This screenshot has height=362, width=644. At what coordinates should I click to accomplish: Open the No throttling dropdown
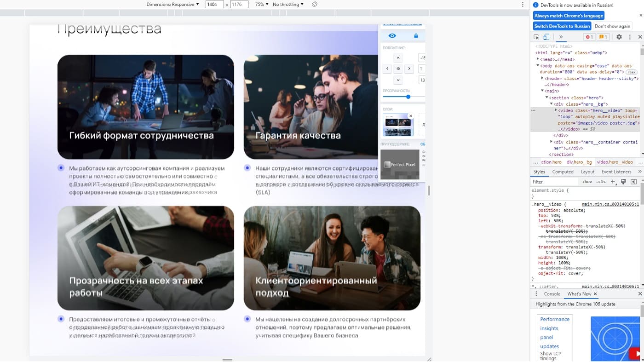(288, 4)
